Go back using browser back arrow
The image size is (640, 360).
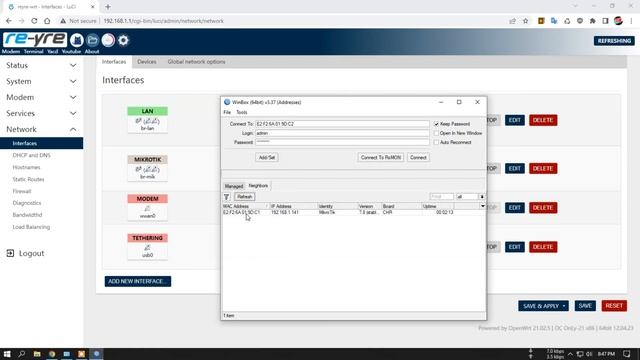(9, 21)
